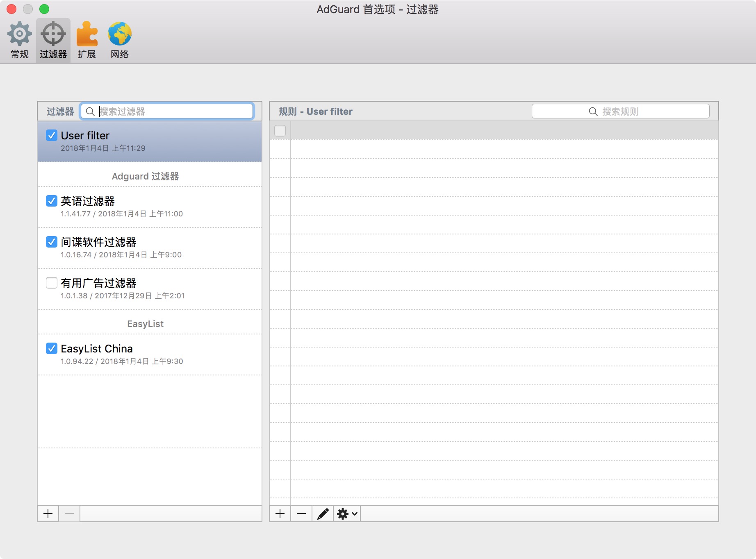Uncheck the 间谍软件过滤器 checkbox
The image size is (756, 559).
[52, 242]
